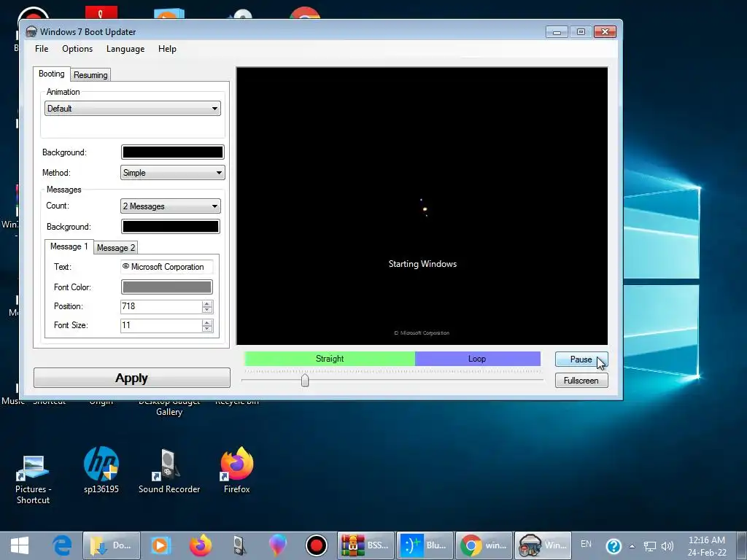Switch to the Resuming tab
This screenshot has width=747, height=560.
(x=90, y=75)
